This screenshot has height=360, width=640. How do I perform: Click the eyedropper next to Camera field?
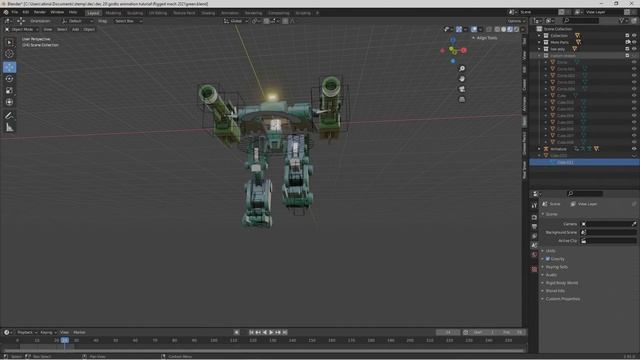point(634,224)
